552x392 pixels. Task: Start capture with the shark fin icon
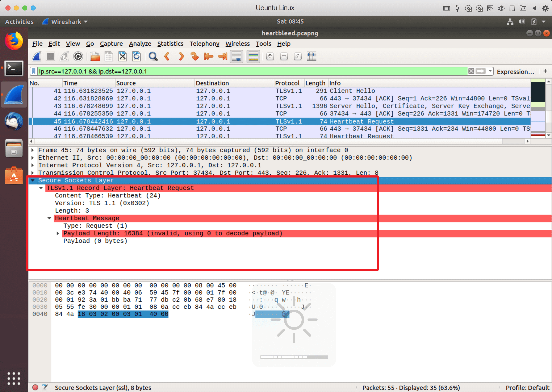[37, 57]
